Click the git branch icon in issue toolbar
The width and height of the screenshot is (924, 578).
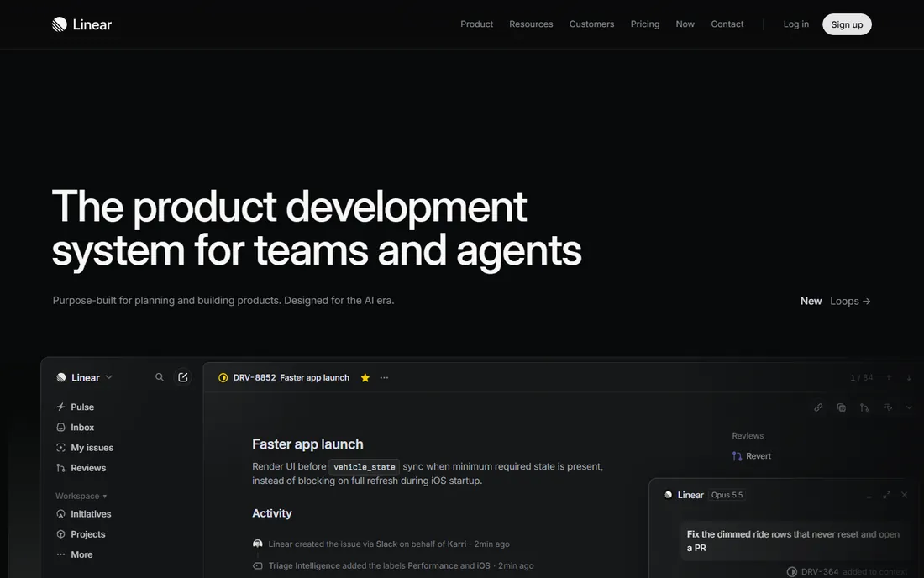(864, 407)
